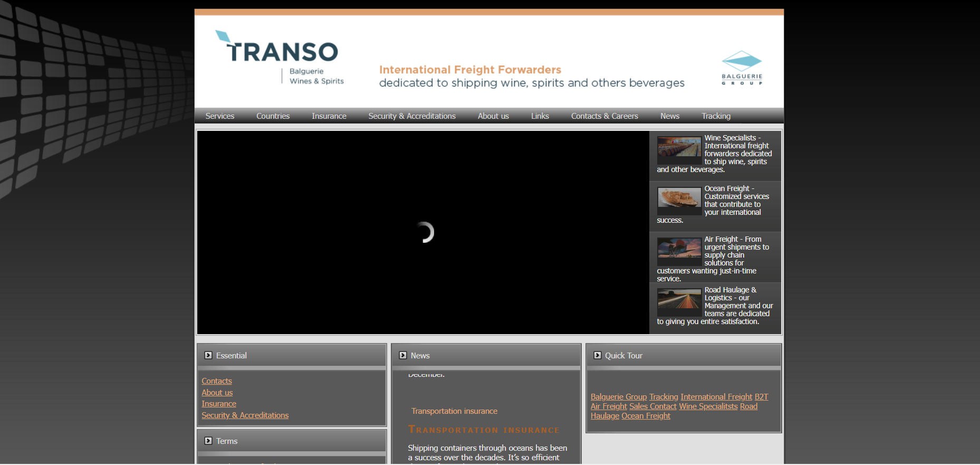Click the Quick Tour panel heading text
This screenshot has height=465, width=980.
(x=623, y=356)
